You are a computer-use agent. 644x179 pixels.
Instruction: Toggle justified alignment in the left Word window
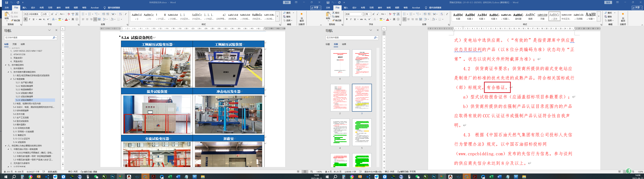pyautogui.click(x=95, y=19)
